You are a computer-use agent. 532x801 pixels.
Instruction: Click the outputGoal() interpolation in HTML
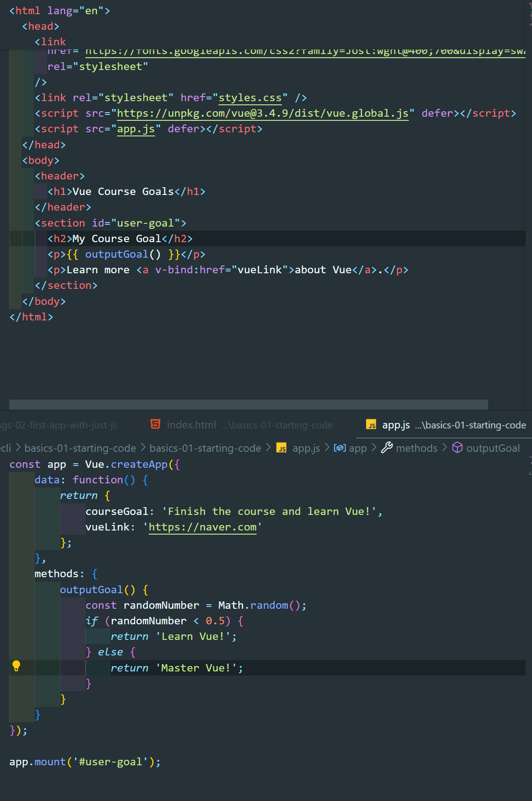click(x=123, y=254)
